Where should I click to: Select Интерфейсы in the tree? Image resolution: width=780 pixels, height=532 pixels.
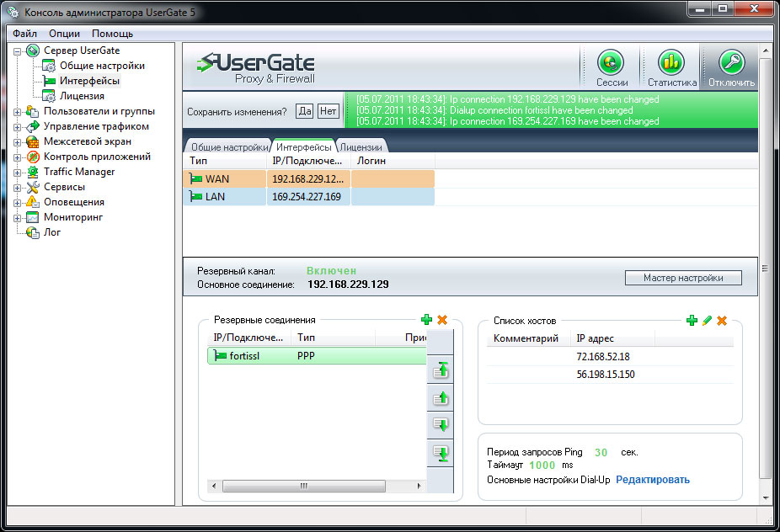(89, 81)
